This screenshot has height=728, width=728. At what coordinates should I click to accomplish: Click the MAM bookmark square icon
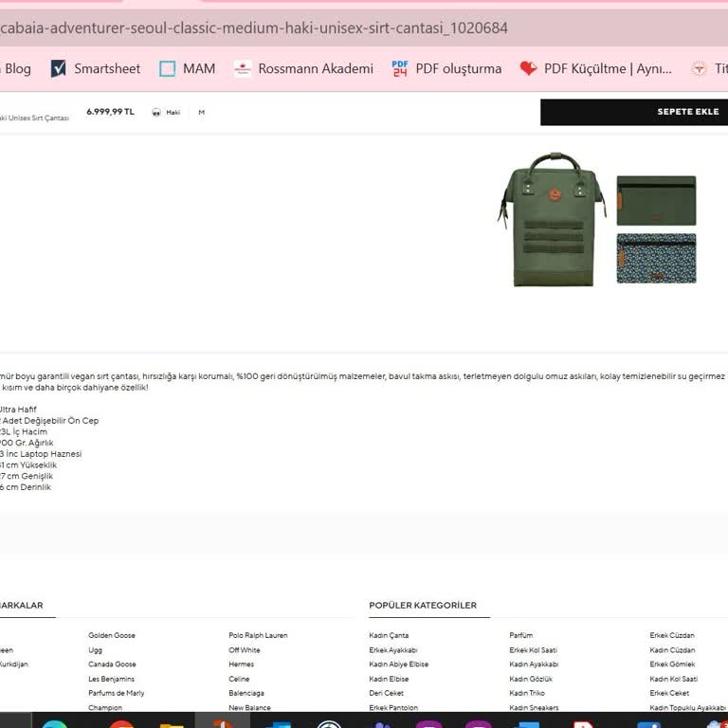point(168,68)
